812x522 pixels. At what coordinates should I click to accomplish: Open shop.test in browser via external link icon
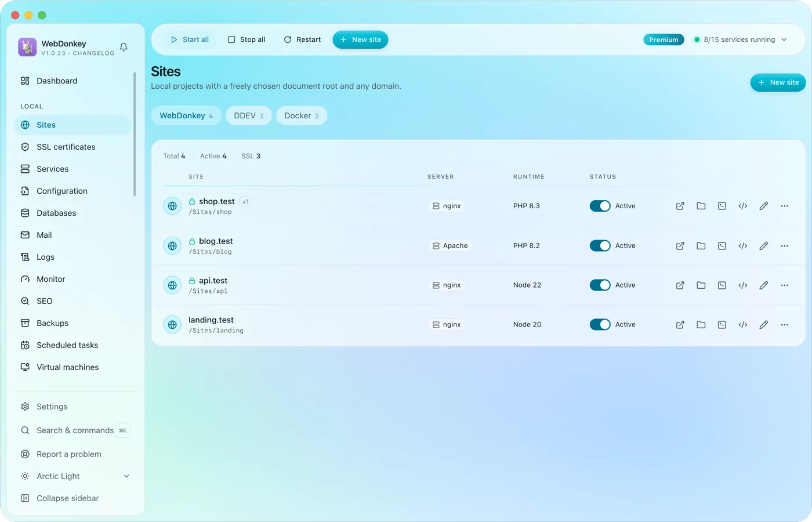pos(680,206)
